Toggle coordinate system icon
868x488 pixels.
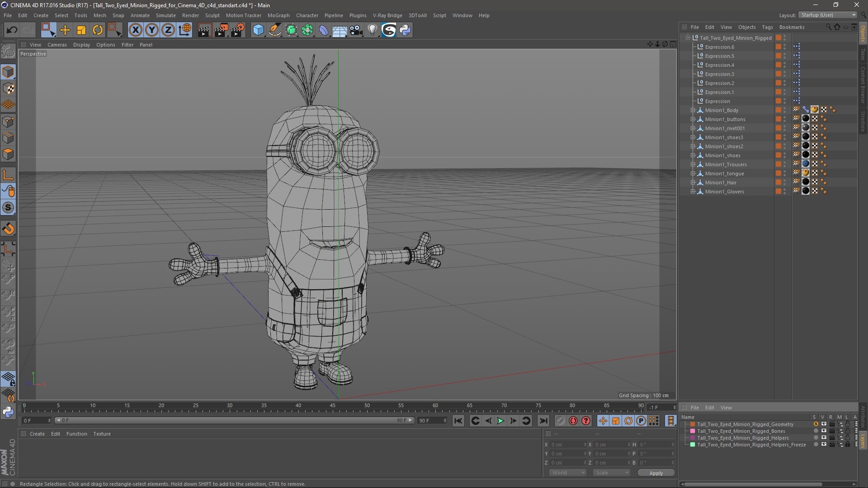point(185,30)
